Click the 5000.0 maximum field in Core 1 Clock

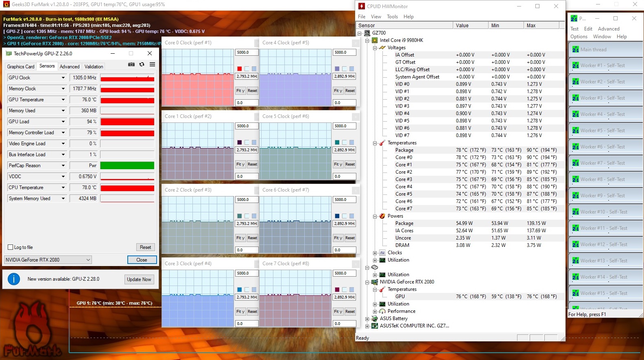[247, 126]
